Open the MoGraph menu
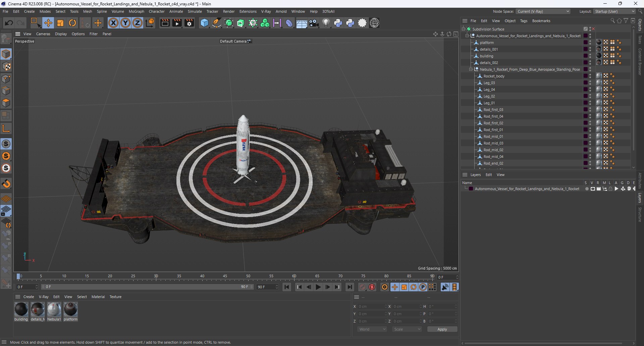The image size is (644, 346). [136, 11]
